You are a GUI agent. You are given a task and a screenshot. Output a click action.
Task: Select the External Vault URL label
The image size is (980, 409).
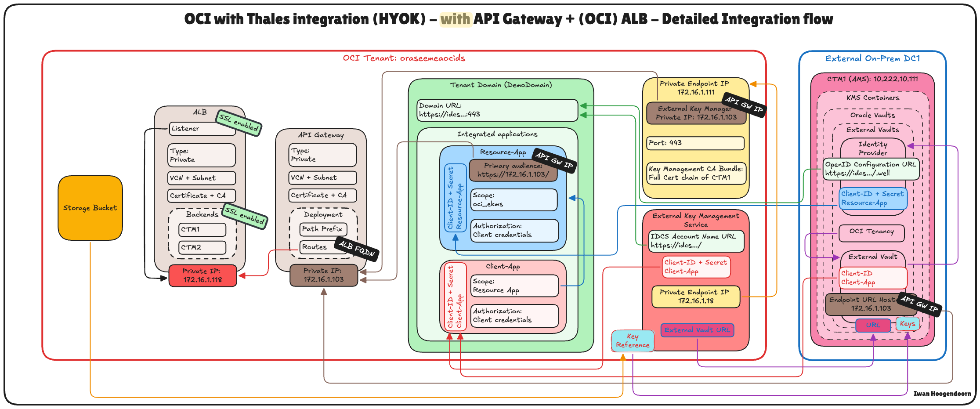click(697, 330)
